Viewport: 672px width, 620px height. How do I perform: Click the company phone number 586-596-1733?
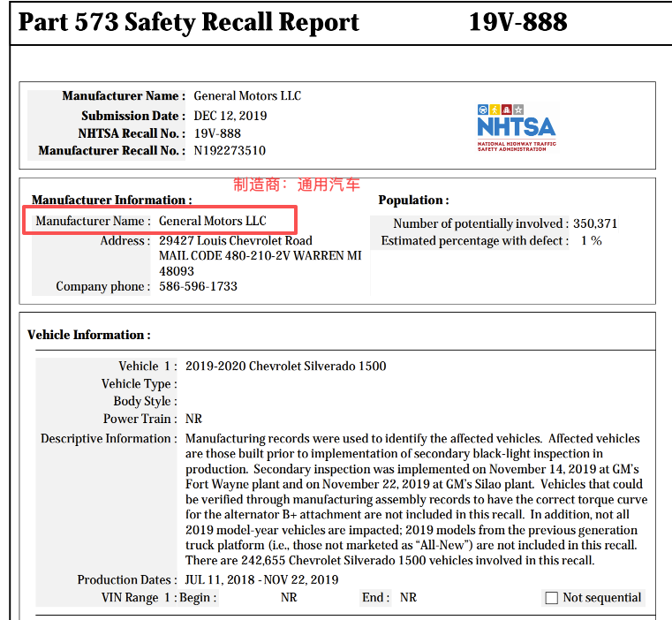tap(198, 287)
